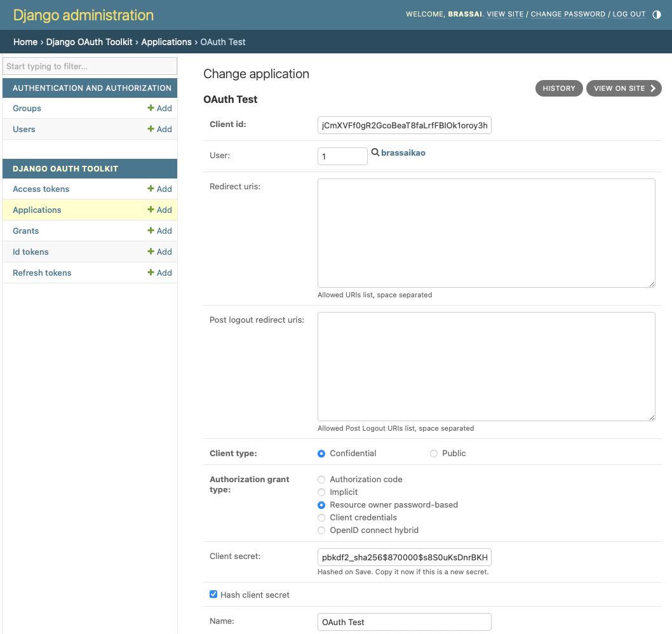672x634 pixels.
Task: Click into the Name field
Action: 404,621
